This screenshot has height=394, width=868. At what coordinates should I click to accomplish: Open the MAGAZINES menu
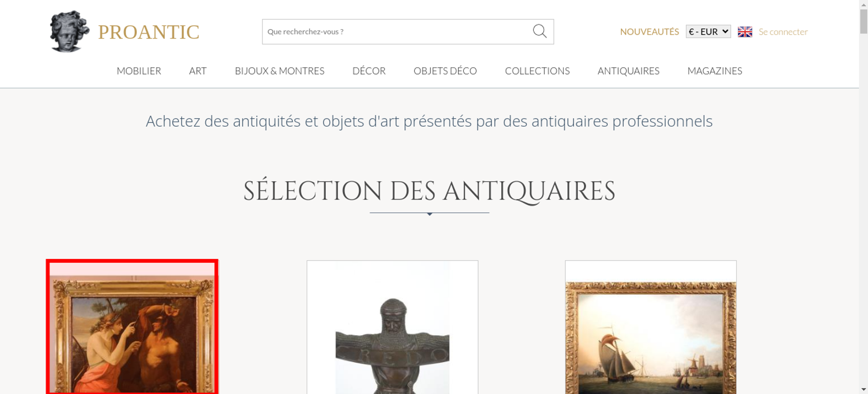(715, 71)
